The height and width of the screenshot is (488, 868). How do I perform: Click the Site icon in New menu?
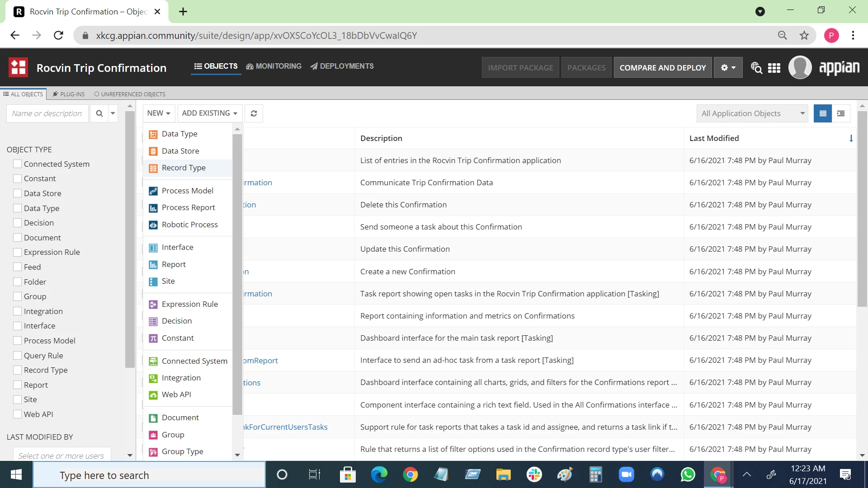[x=153, y=282]
